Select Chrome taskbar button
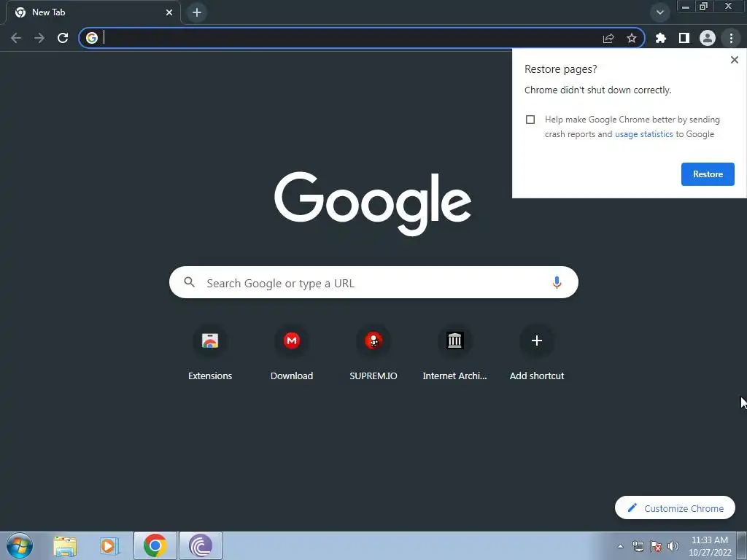This screenshot has width=747, height=560. 155,545
